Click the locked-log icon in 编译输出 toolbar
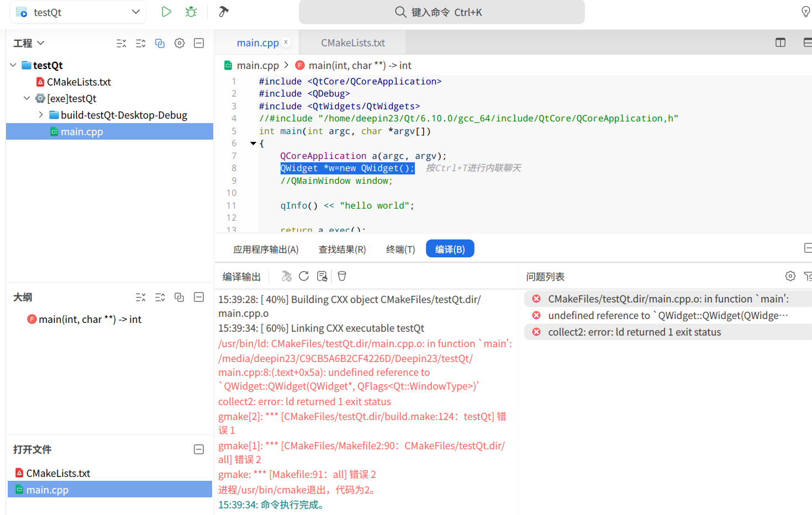The height and width of the screenshot is (515, 812). click(x=322, y=276)
